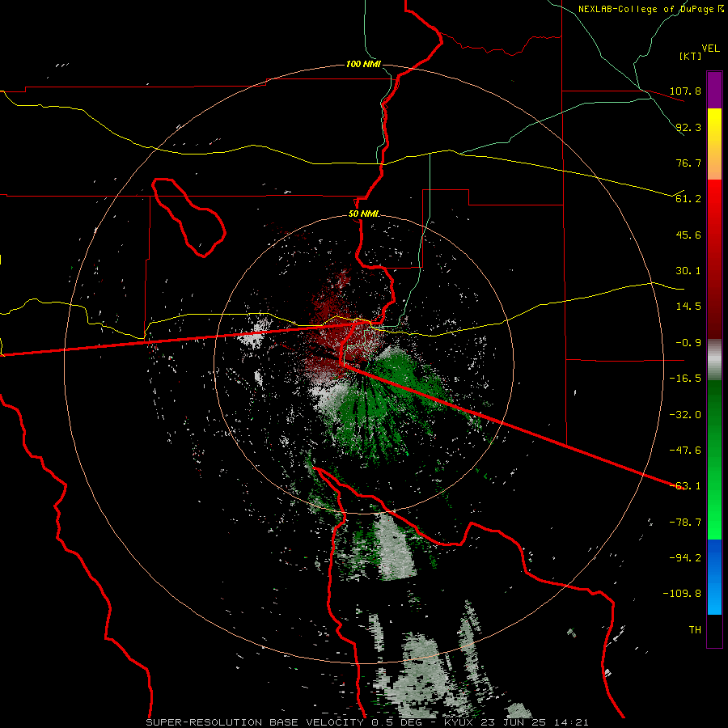Click the 100 NMI range ring label
This screenshot has height=728, width=728.
[x=363, y=64]
